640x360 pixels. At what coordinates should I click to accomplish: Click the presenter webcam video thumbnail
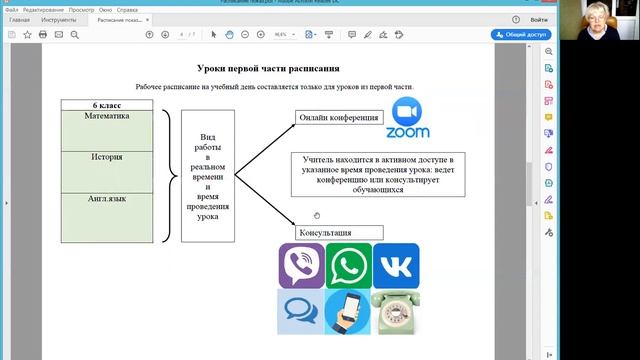point(599,20)
